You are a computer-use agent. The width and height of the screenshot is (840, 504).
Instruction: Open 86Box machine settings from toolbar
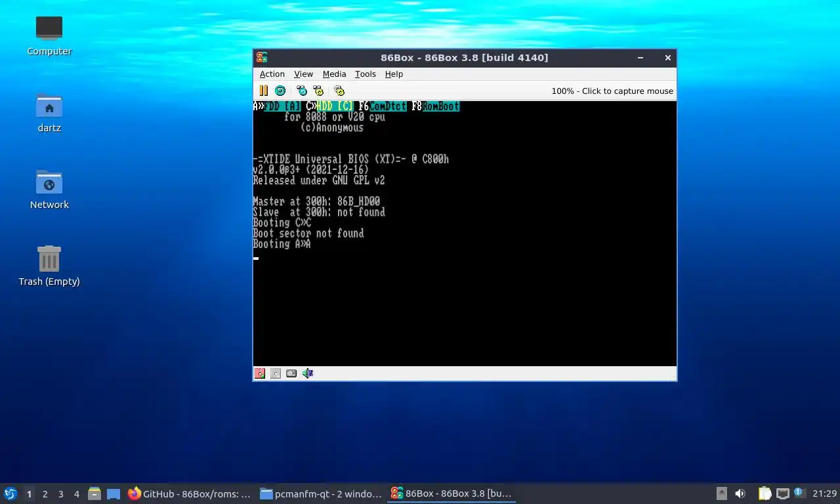(339, 91)
